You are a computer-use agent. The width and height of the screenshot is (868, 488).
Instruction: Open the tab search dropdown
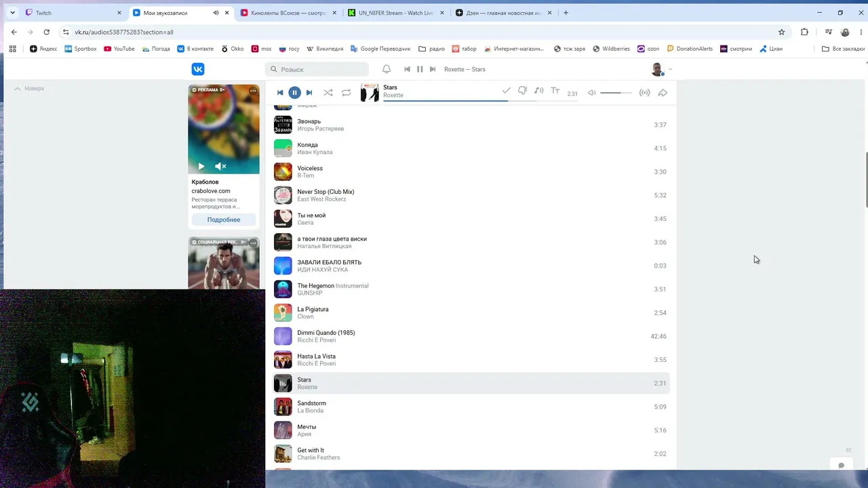click(x=12, y=13)
